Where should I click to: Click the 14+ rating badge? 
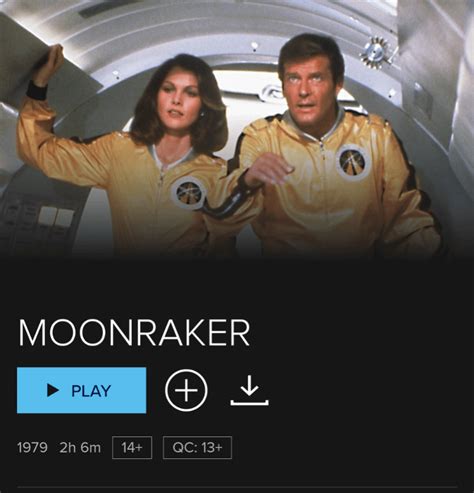point(132,447)
